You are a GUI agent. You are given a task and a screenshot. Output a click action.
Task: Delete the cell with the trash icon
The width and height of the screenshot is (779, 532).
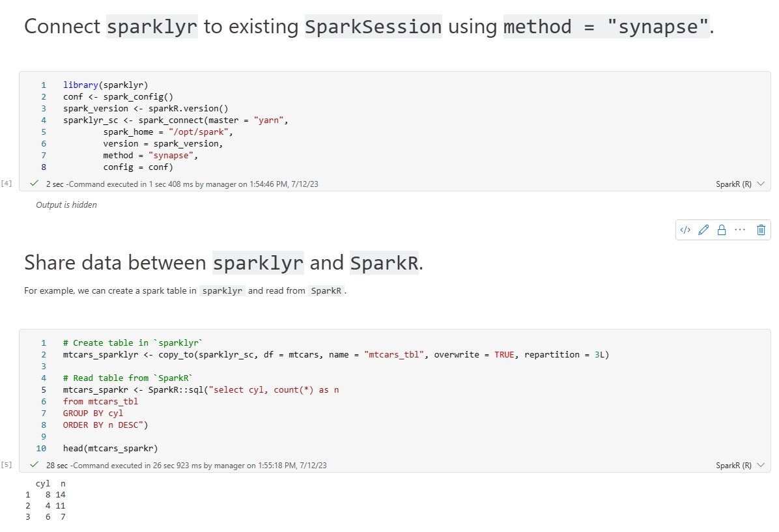[x=761, y=229]
